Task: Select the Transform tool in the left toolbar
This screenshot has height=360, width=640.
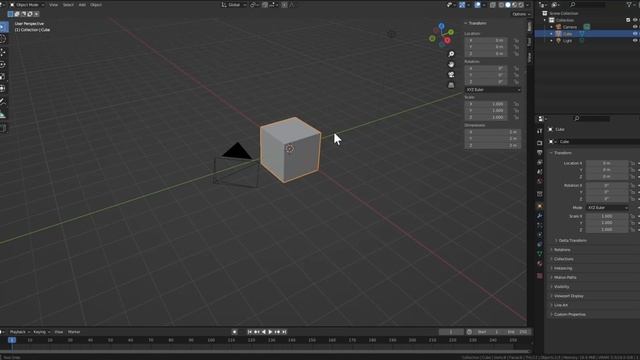Action: click(x=3, y=88)
